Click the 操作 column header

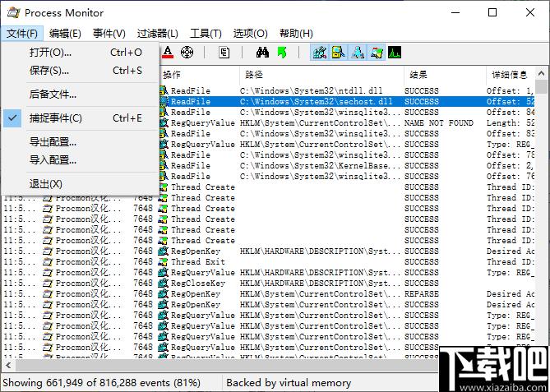pos(199,75)
